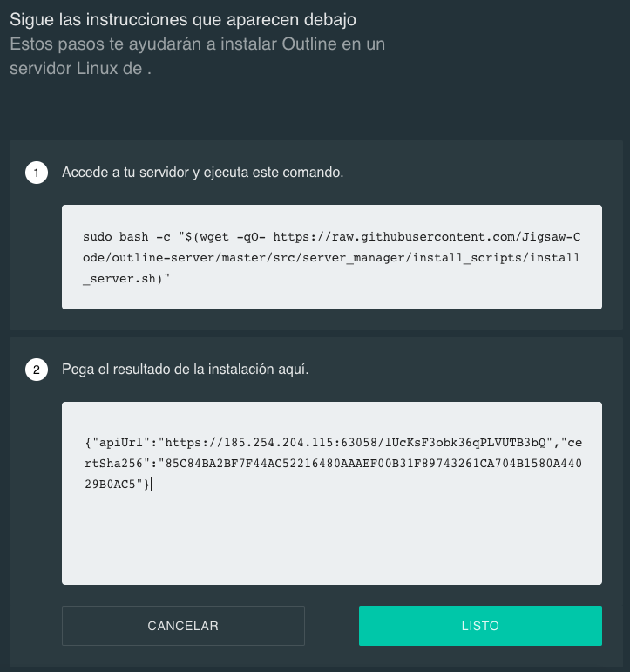This screenshot has height=672, width=630.
Task: Click inside the install command code box
Action: [x=332, y=257]
